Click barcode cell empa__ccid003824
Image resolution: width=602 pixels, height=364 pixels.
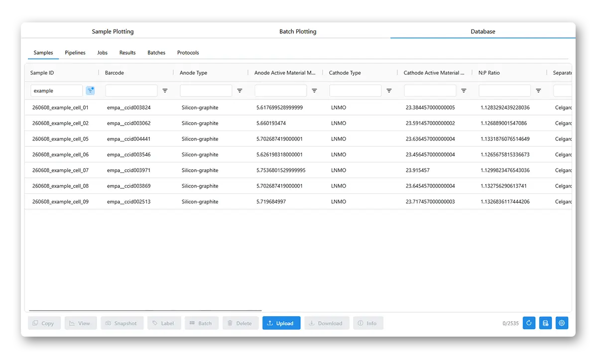point(129,108)
